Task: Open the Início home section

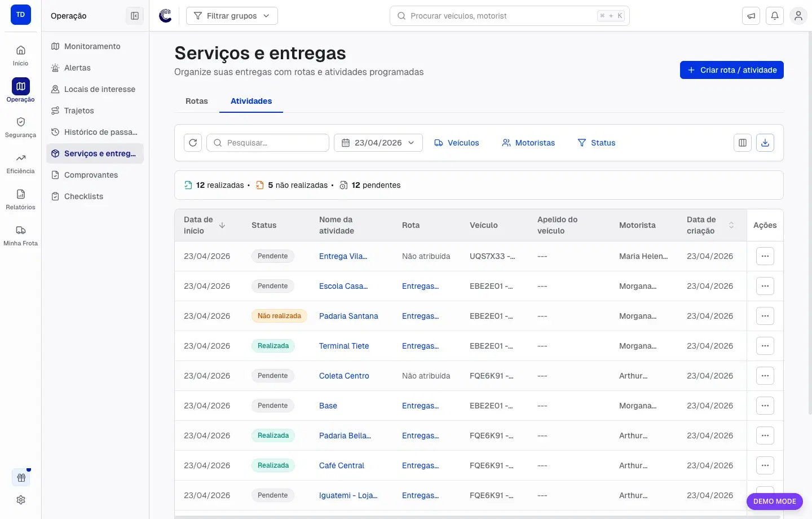Action: coord(20,55)
